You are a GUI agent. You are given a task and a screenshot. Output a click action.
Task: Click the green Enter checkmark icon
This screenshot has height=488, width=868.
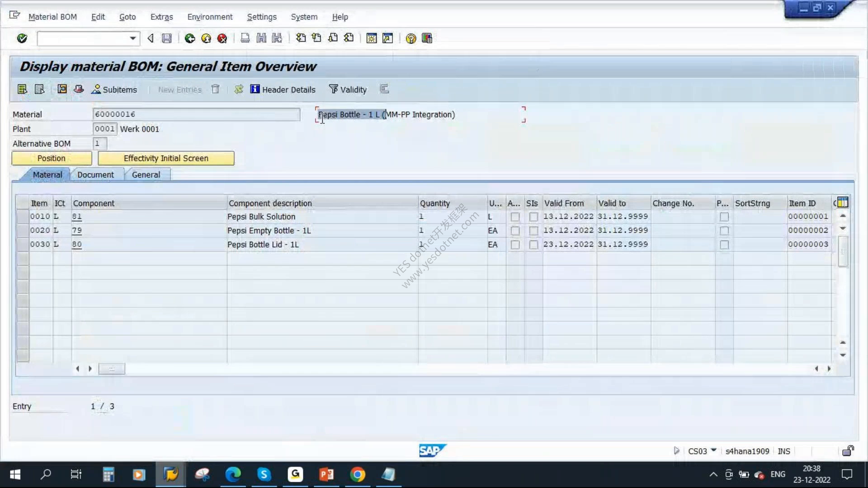coord(22,38)
